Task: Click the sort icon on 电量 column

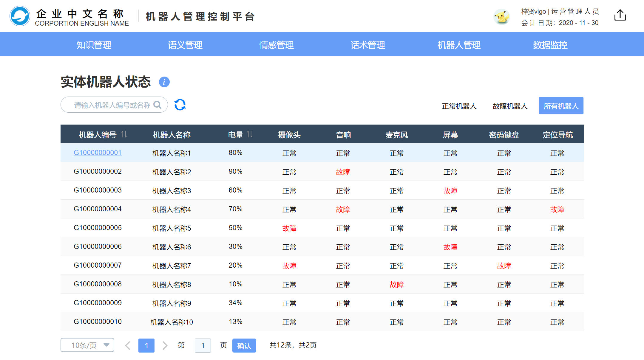Action: pyautogui.click(x=250, y=134)
